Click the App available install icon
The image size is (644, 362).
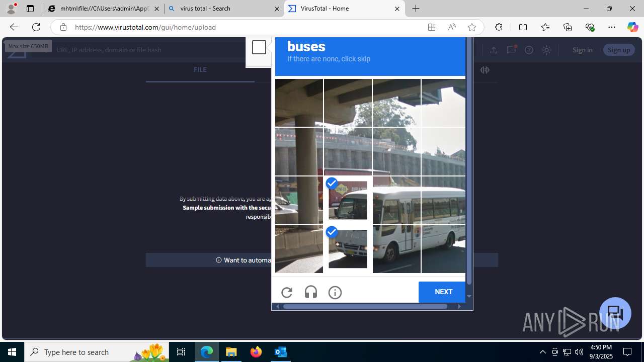(432, 27)
